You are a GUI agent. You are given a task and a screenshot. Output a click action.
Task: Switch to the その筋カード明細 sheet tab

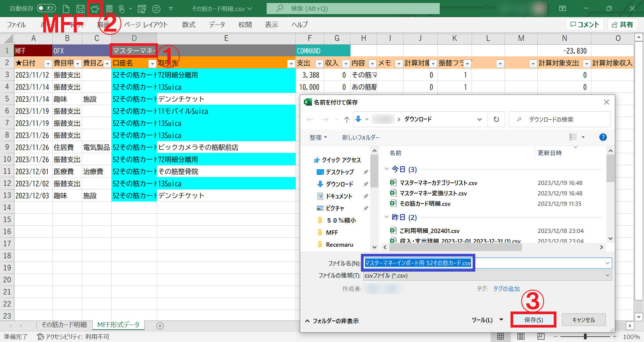64,325
